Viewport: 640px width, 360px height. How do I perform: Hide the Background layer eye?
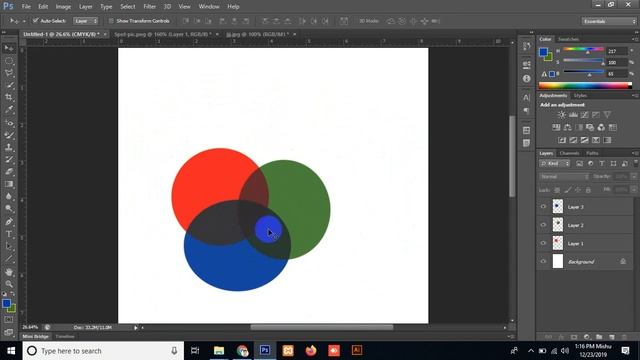click(543, 262)
